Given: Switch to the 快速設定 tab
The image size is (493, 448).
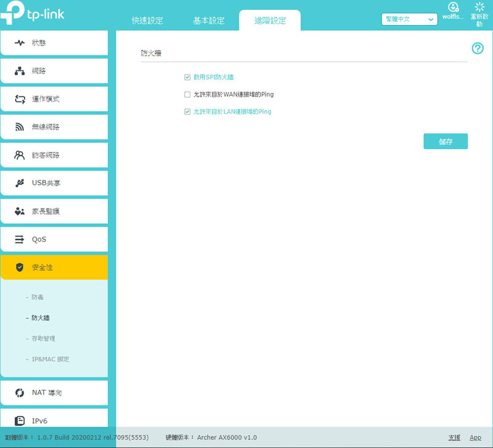Looking at the screenshot, I should (147, 20).
